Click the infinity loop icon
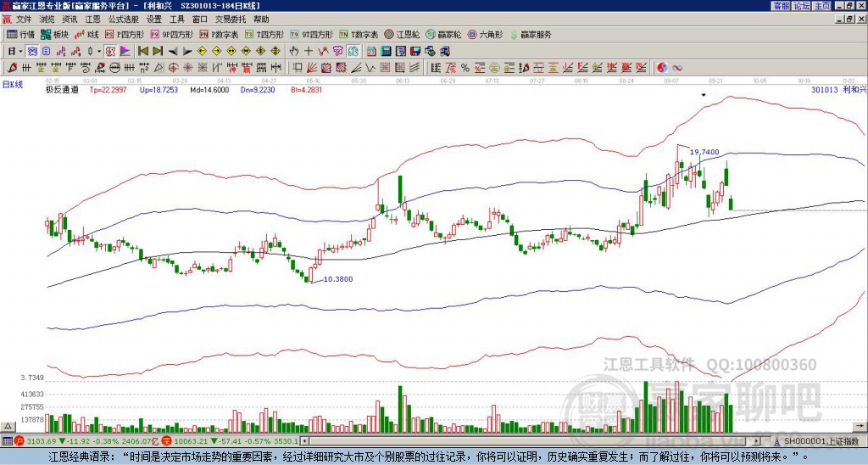 click(676, 68)
